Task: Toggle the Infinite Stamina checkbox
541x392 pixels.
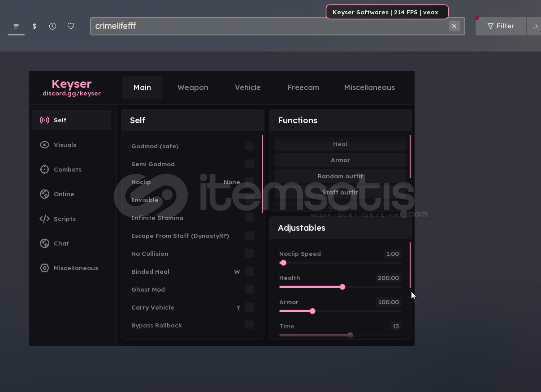Action: [x=249, y=218]
